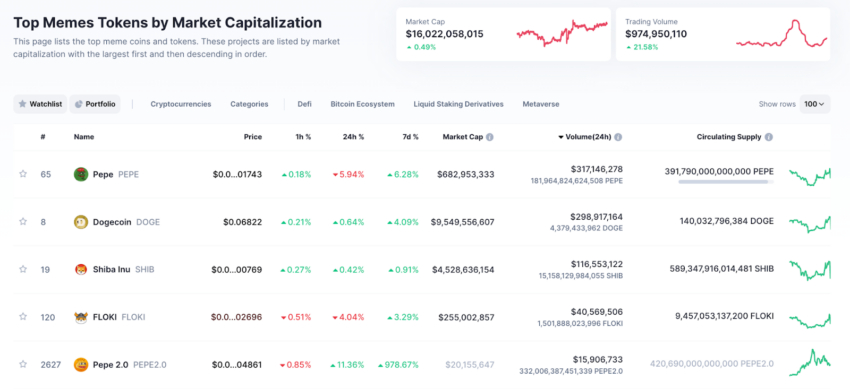Toggle the watchlist star for Dogecoin
The image size is (850, 389).
(23, 222)
